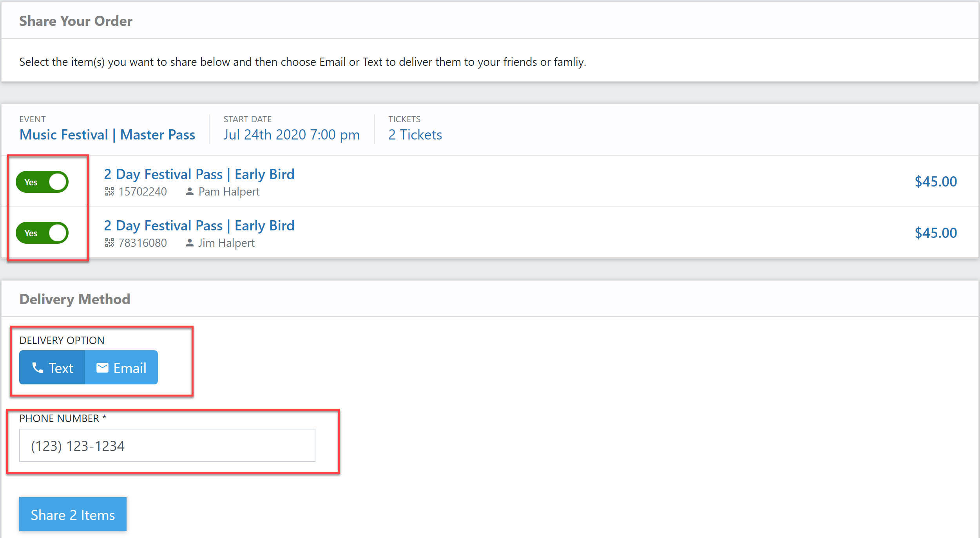Click person icon next to Pam Halpert

[x=190, y=192]
